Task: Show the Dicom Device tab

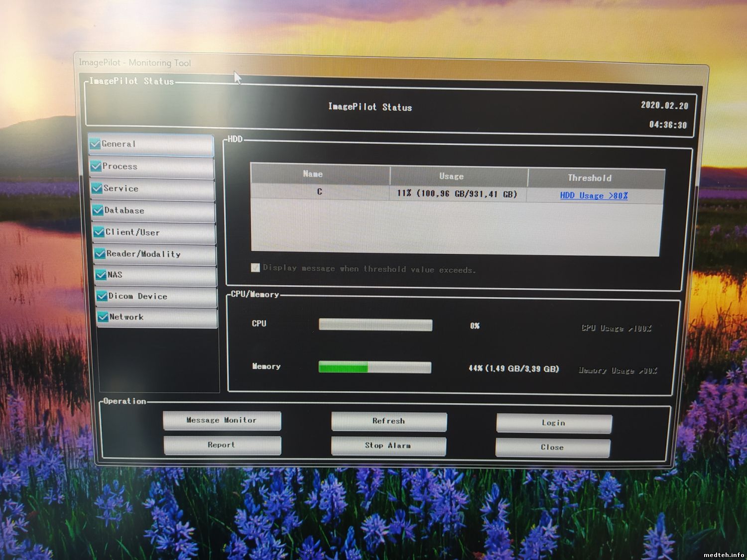Action: (157, 297)
